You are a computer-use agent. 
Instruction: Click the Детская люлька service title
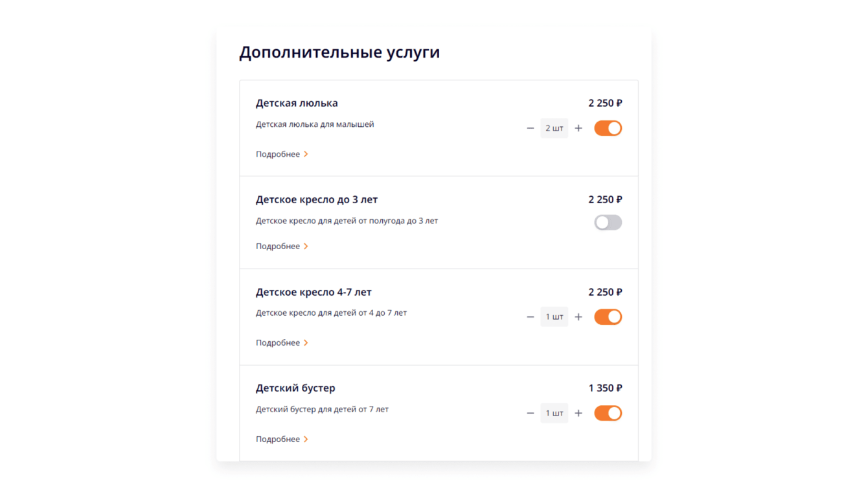click(x=297, y=103)
